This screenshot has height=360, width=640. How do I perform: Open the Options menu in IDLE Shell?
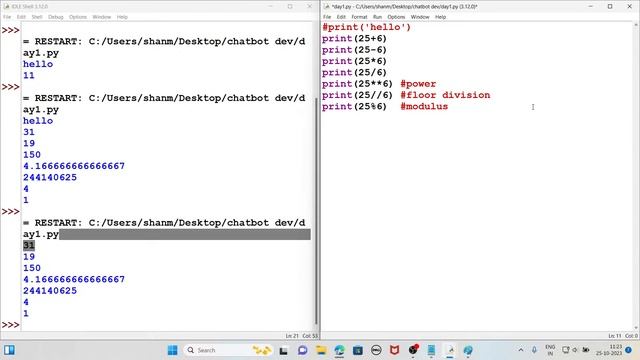pos(78,17)
